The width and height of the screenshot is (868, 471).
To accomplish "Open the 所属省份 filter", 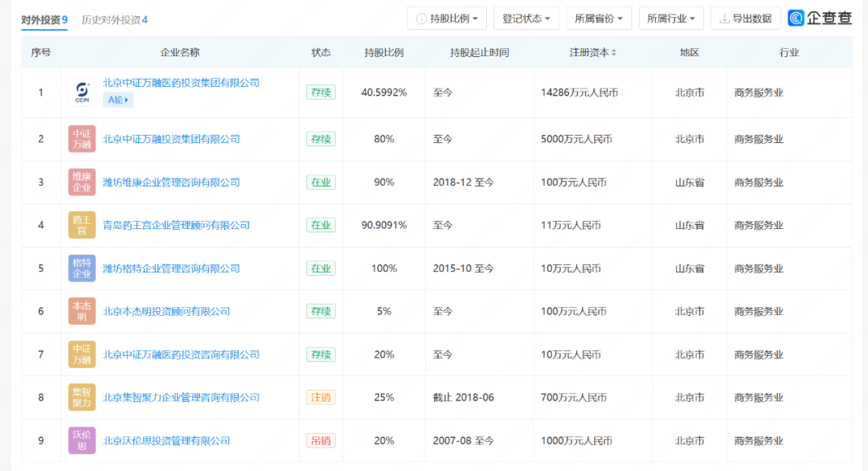I will pyautogui.click(x=599, y=18).
